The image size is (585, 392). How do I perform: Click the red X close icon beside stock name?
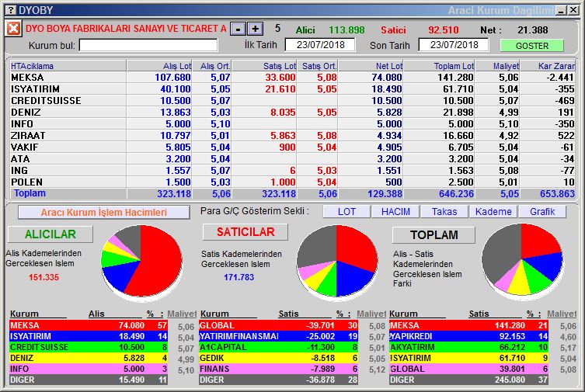tap(13, 28)
